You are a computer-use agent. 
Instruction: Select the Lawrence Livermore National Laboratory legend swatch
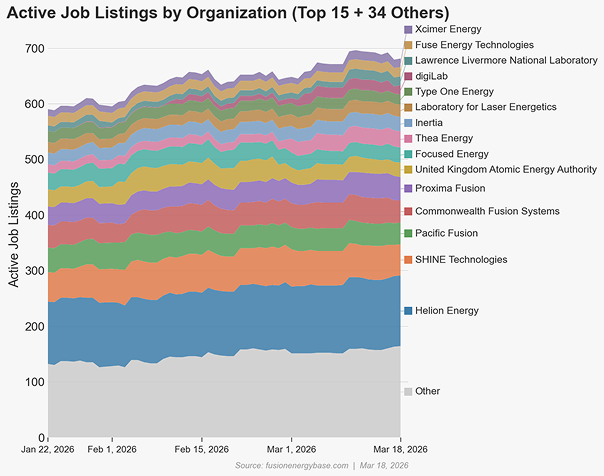click(408, 61)
